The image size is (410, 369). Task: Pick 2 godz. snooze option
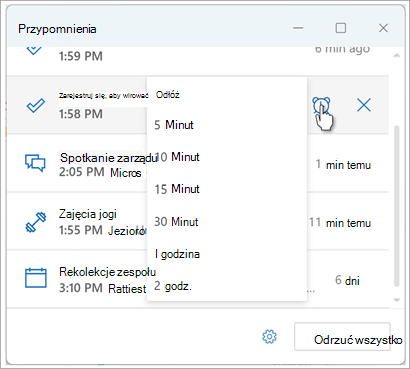[x=227, y=286]
